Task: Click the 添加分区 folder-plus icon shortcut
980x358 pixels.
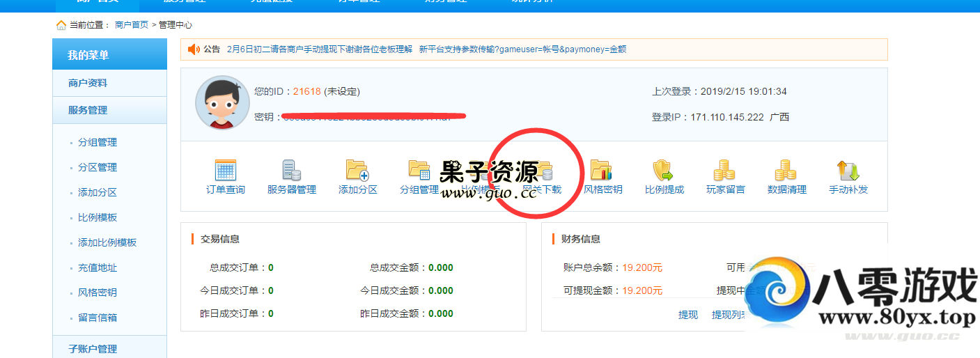Action: [357, 171]
